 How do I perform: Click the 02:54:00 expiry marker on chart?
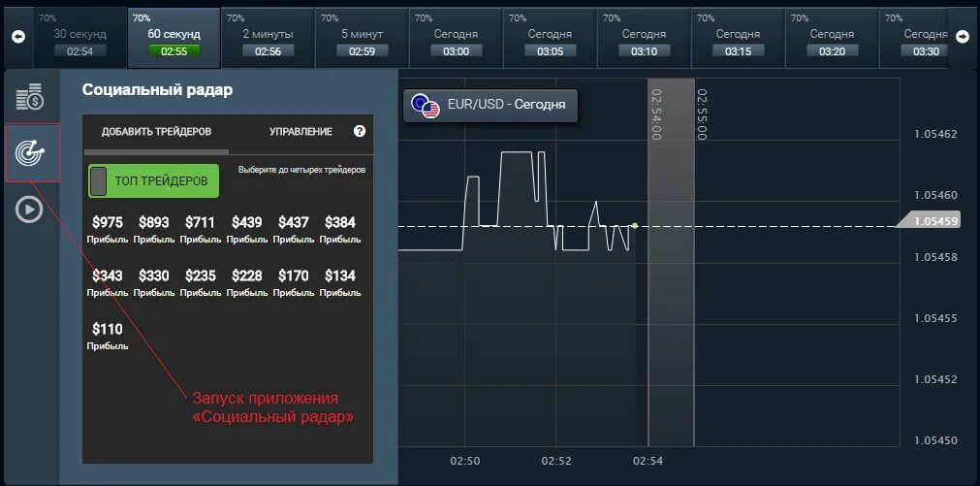click(x=656, y=114)
